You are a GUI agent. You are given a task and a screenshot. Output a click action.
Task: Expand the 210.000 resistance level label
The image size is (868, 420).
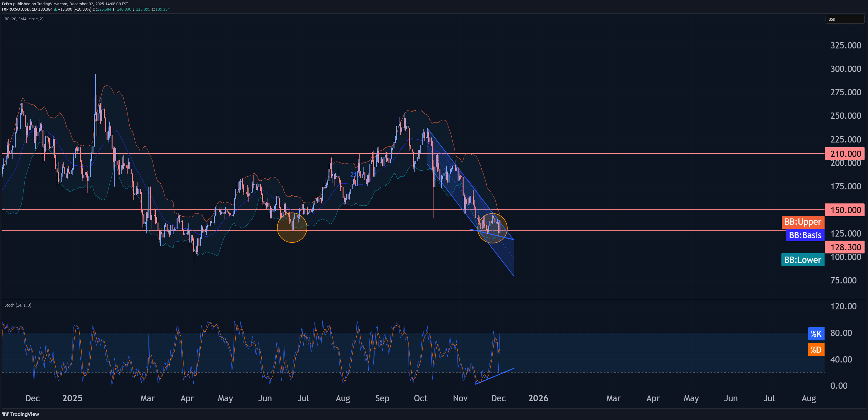(845, 154)
